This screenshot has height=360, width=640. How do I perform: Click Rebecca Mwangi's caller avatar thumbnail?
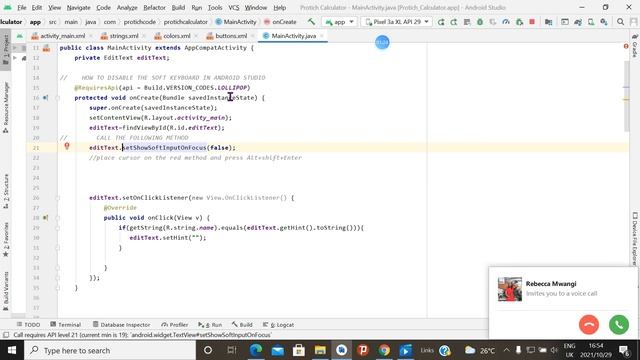[510, 289]
